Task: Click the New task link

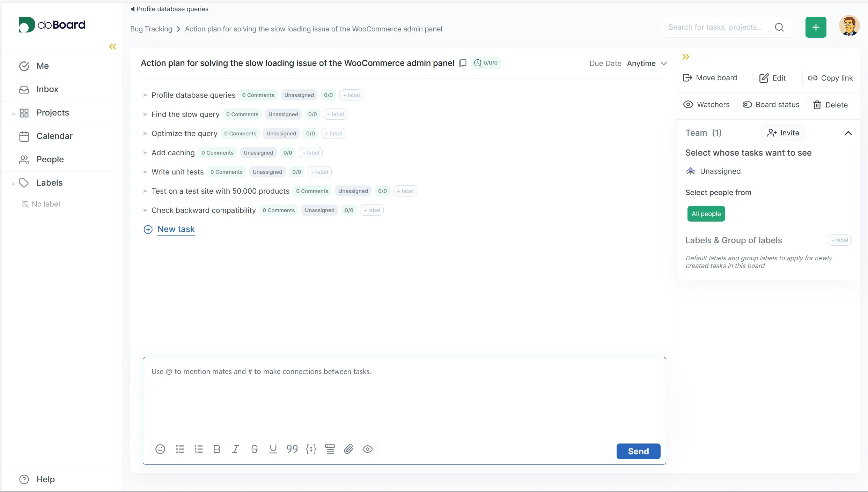Action: tap(176, 229)
